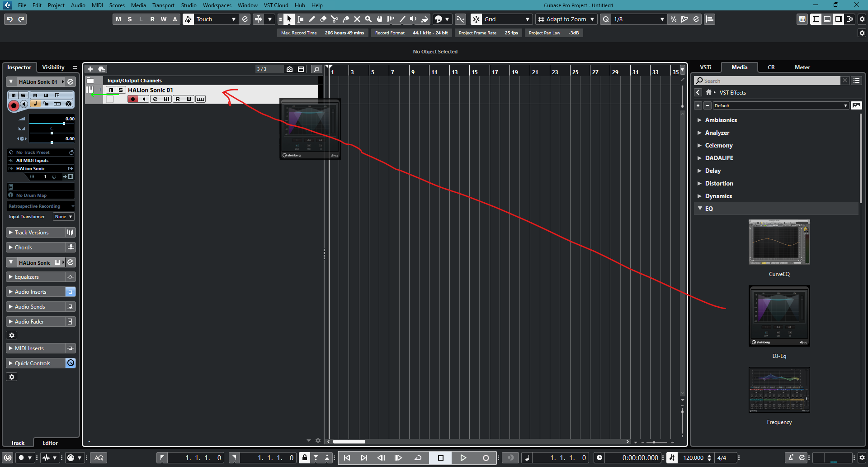Switch to the VSTi tab
This screenshot has width=868, height=467.
pos(706,67)
